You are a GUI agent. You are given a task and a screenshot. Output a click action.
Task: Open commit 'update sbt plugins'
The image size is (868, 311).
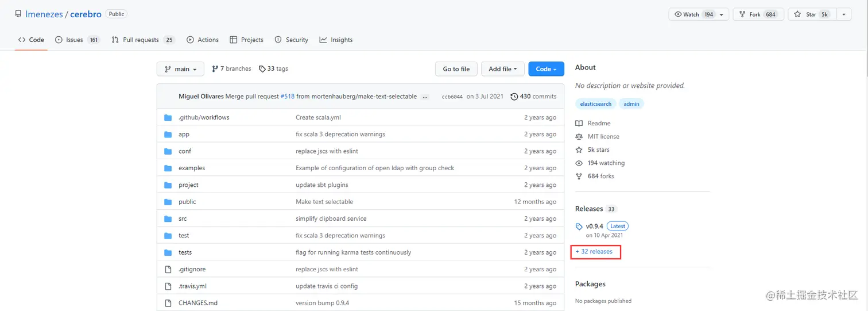point(321,185)
